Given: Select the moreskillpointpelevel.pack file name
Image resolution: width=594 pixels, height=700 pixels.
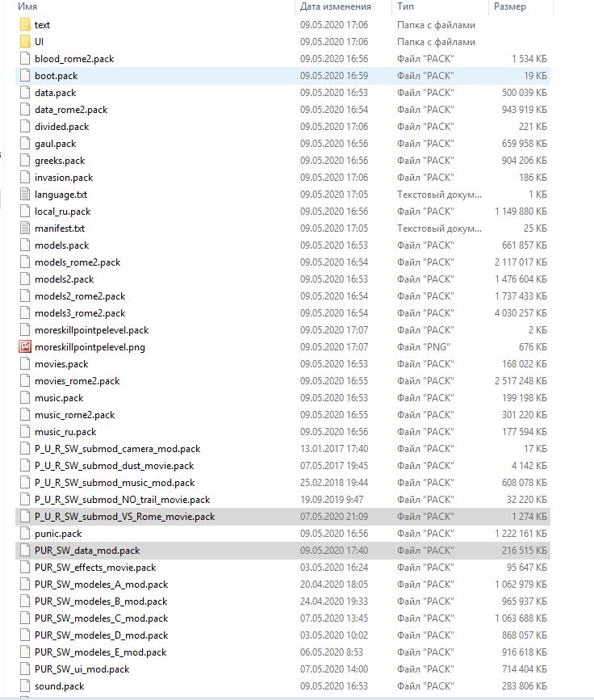Looking at the screenshot, I should pos(91,330).
